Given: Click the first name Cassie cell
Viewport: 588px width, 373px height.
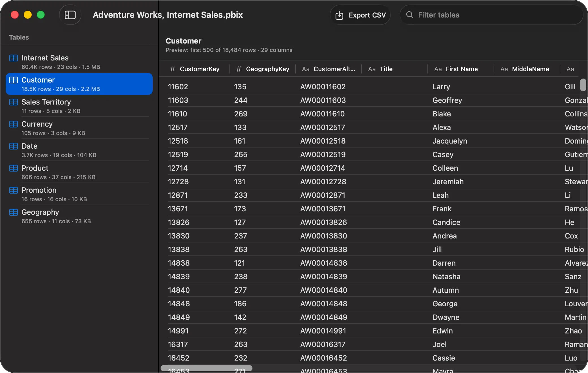Looking at the screenshot, I should tap(444, 358).
